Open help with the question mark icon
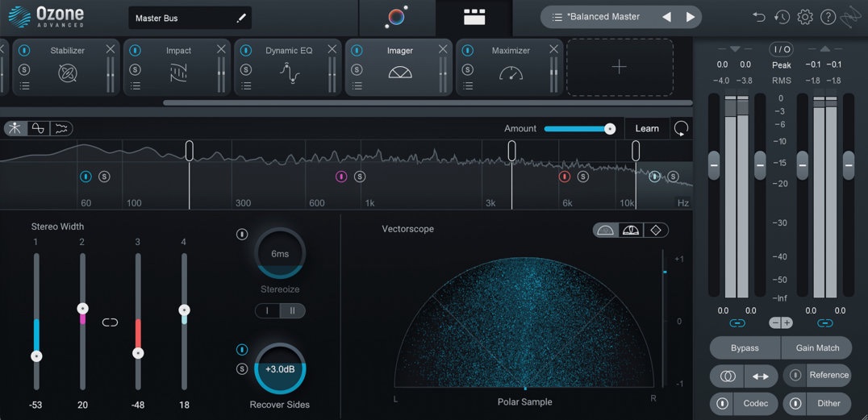 (x=828, y=17)
